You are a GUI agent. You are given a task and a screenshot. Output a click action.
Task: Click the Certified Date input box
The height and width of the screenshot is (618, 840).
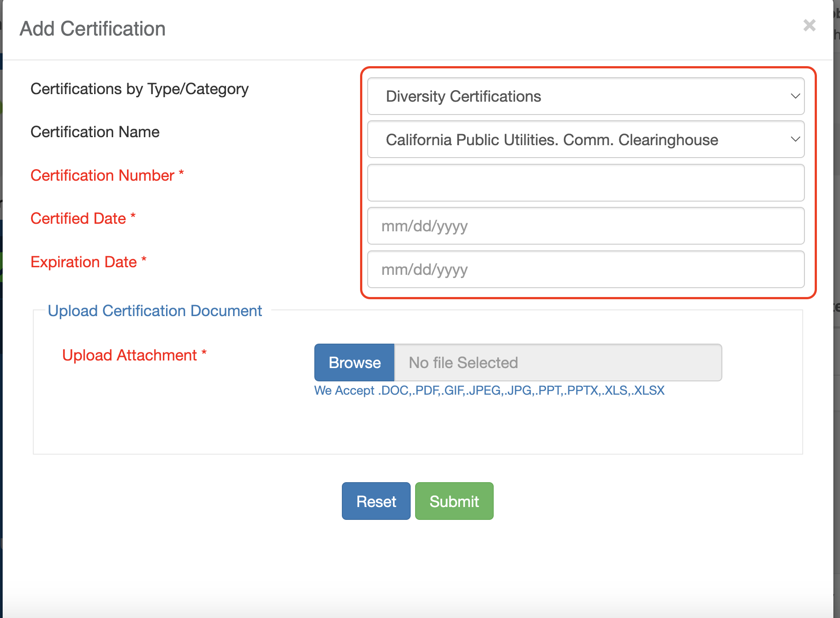(x=585, y=226)
